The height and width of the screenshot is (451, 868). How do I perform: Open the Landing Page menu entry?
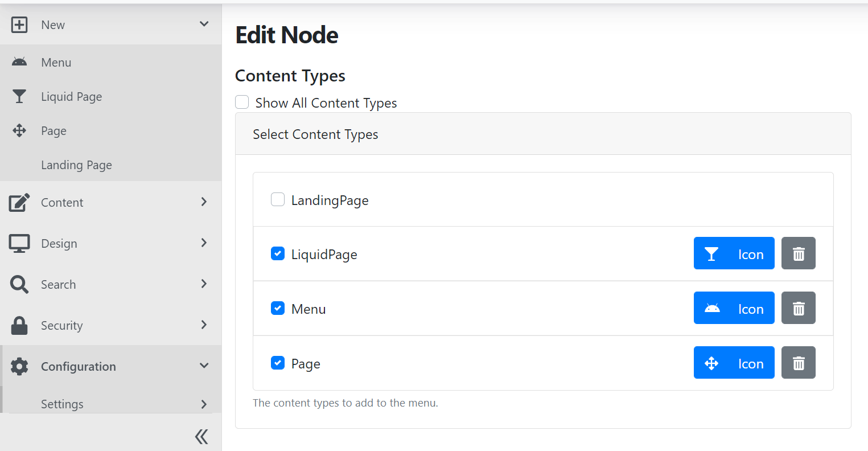(x=76, y=165)
